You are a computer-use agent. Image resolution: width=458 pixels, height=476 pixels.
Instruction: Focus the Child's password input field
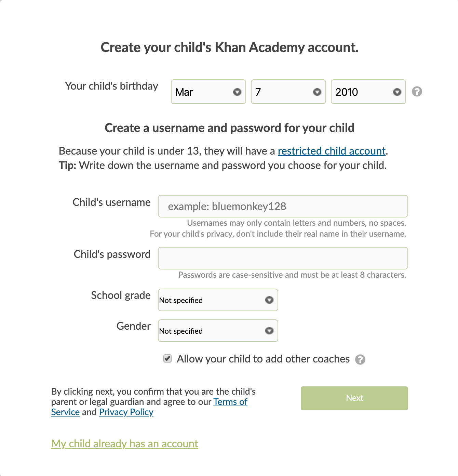click(283, 258)
